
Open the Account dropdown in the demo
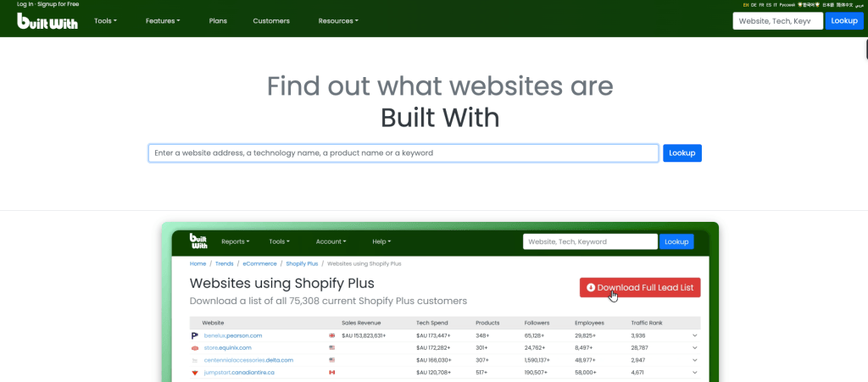331,241
